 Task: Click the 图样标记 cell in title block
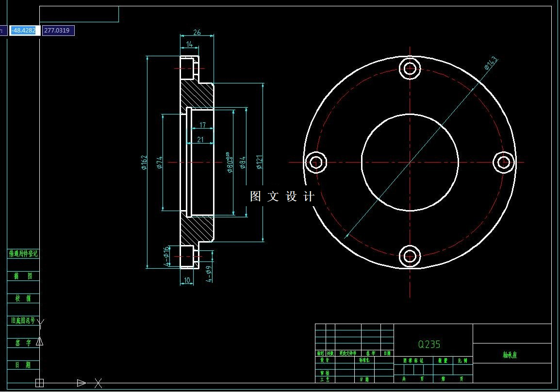pyautogui.click(x=413, y=360)
